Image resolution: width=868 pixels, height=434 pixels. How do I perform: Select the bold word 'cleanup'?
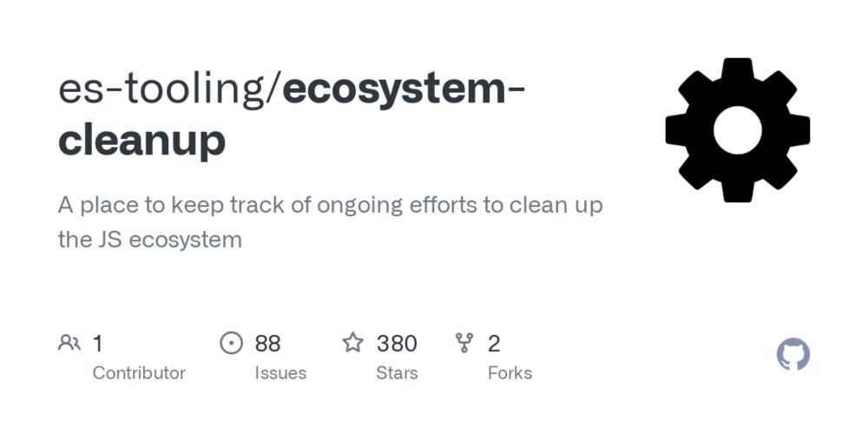(x=141, y=142)
